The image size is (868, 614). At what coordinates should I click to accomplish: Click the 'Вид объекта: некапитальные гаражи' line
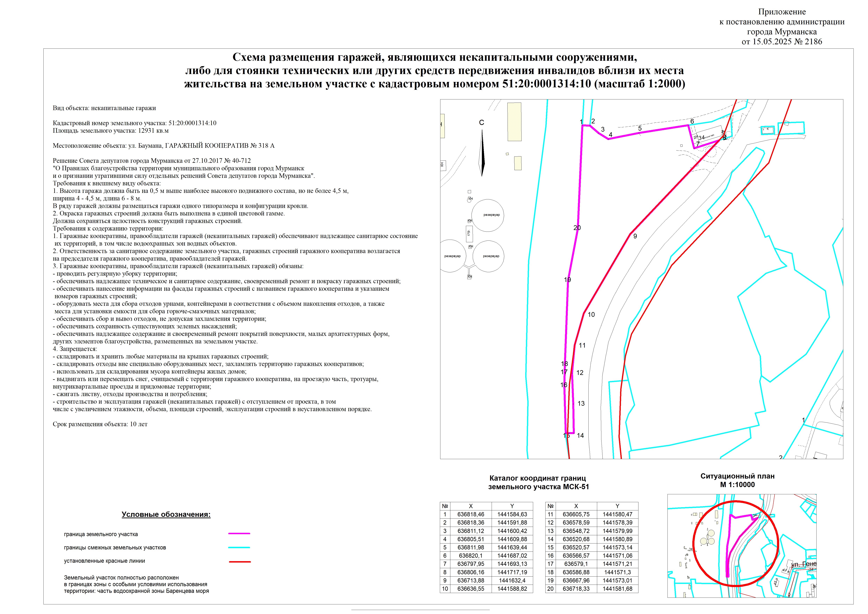[104, 108]
